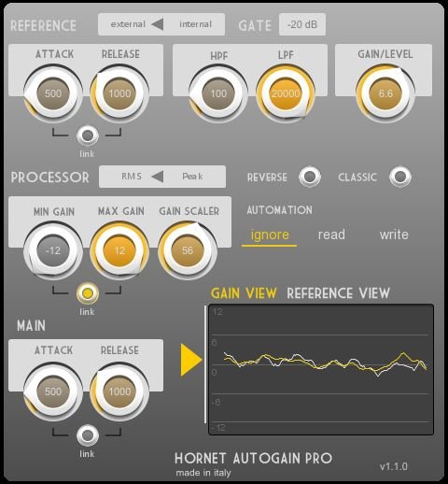
Task: Click the Max Gain knob showing 12
Action: 119,250
